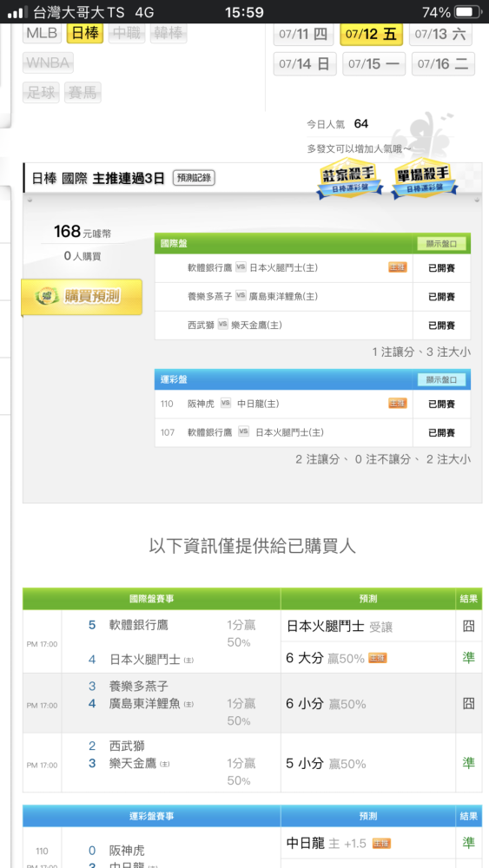Image resolution: width=489 pixels, height=868 pixels.
Task: Click the 購買預測 buy prediction button
Action: coord(82,297)
